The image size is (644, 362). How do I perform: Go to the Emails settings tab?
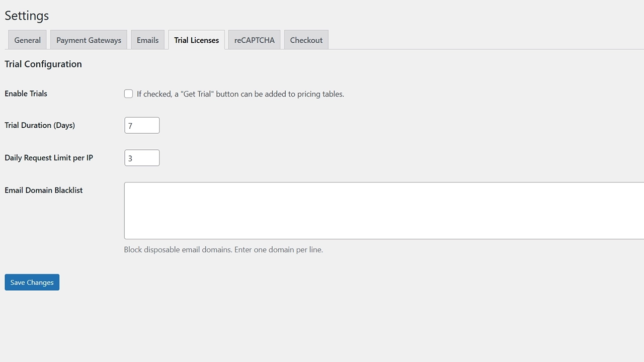(147, 40)
